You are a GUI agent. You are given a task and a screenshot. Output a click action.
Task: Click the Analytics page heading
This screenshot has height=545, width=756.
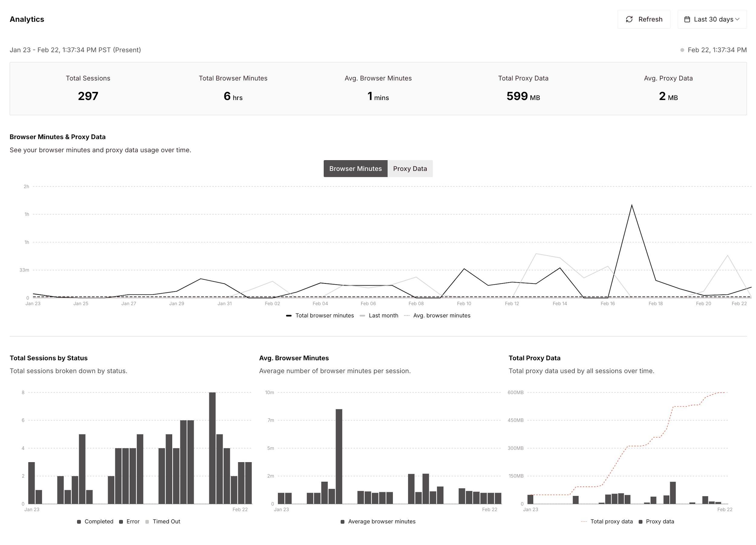pos(27,19)
